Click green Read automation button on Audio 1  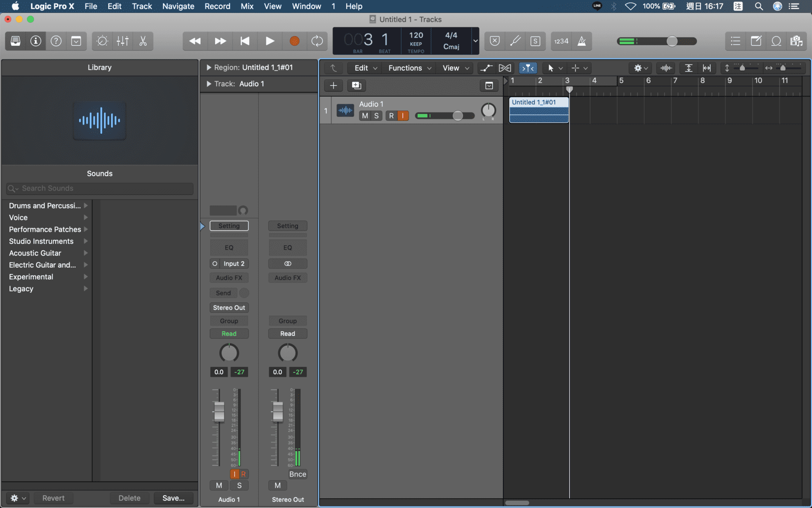pyautogui.click(x=229, y=334)
